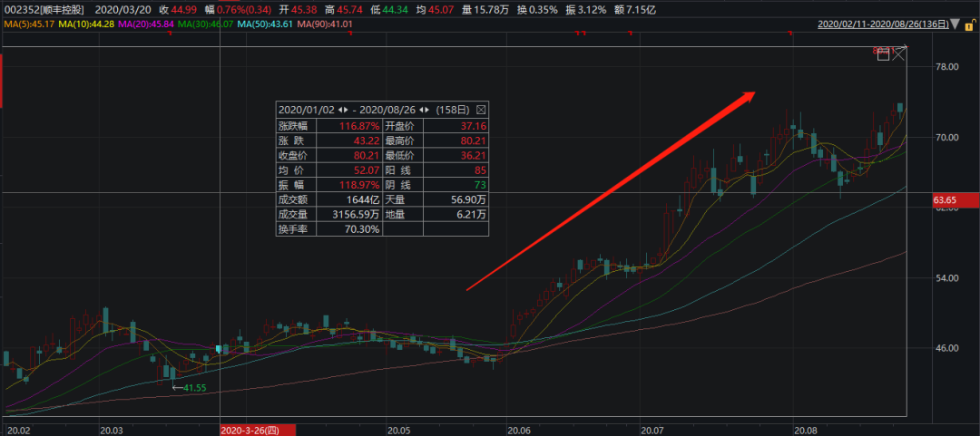Viewport: 980px width, 436px height.
Task: Move start date 2020/01/02 one day earlier
Action: point(339,110)
